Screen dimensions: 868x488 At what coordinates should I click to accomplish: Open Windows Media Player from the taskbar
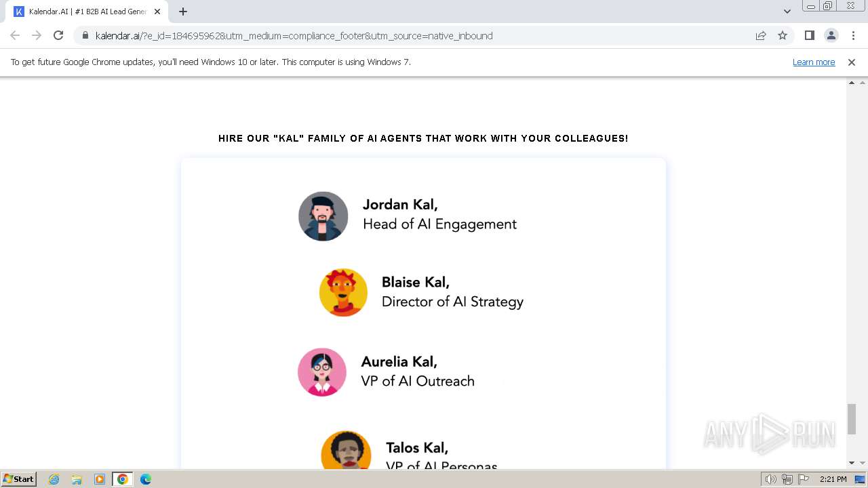[x=100, y=479]
